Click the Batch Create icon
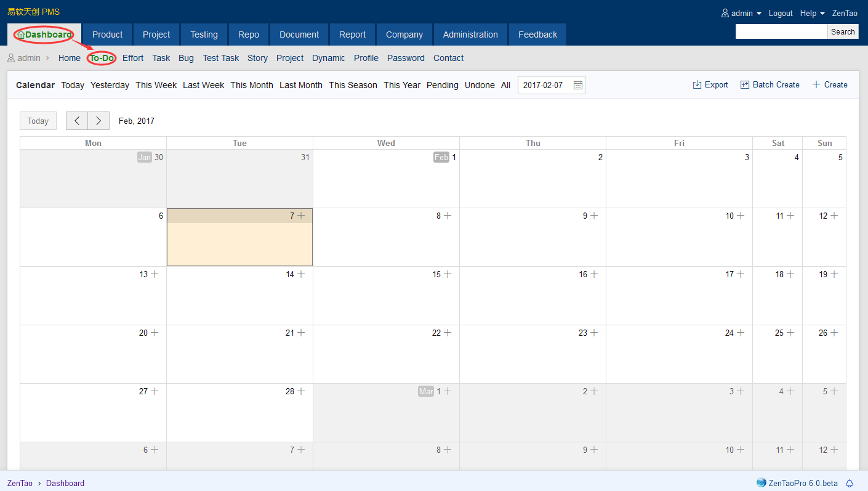The height and width of the screenshot is (491, 868). 744,85
